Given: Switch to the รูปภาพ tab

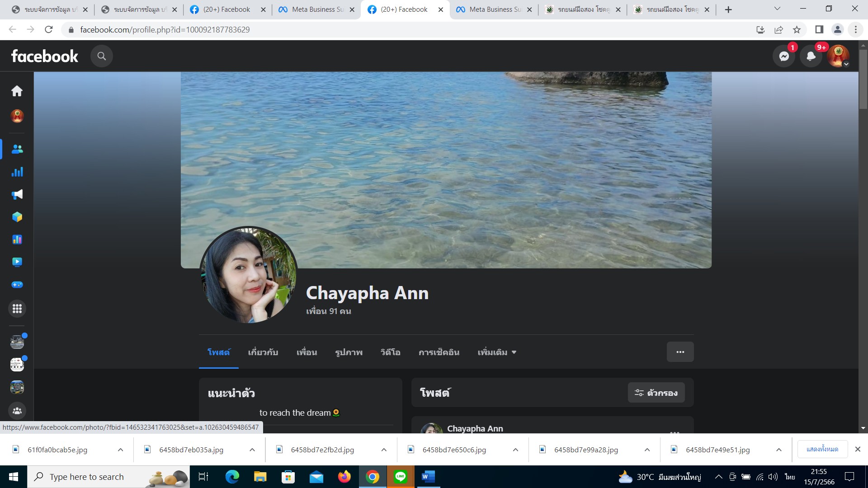Looking at the screenshot, I should 349,352.
